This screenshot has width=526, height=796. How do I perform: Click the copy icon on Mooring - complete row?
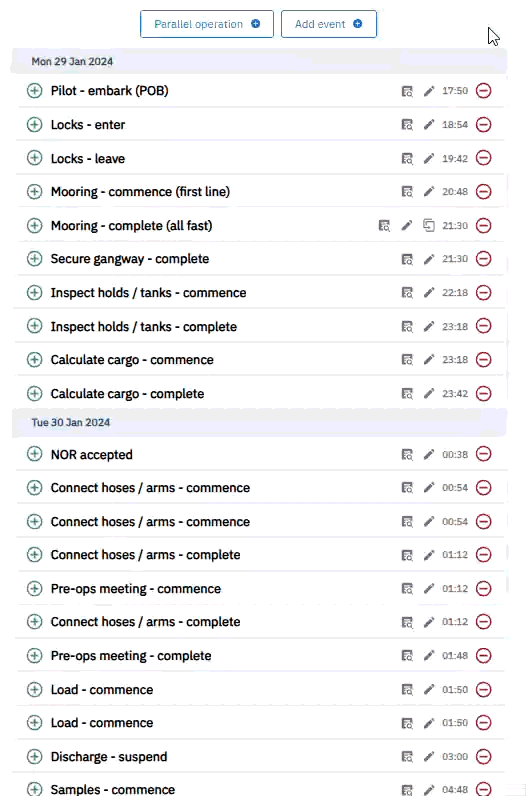tap(429, 225)
